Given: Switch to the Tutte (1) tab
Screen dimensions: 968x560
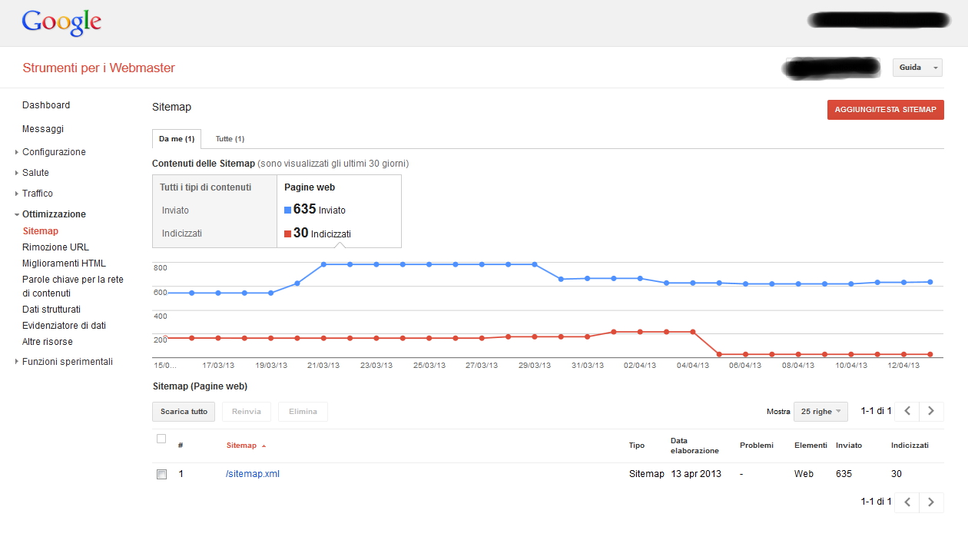Looking at the screenshot, I should tap(230, 139).
